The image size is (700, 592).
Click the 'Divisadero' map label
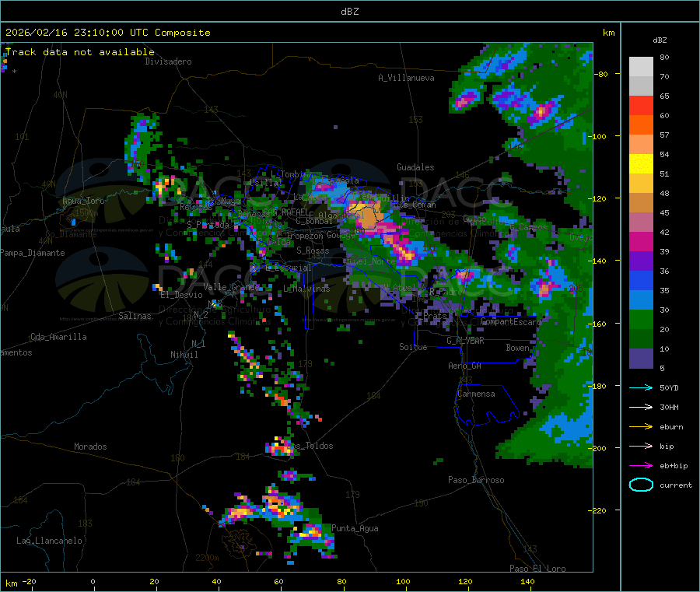click(x=168, y=61)
